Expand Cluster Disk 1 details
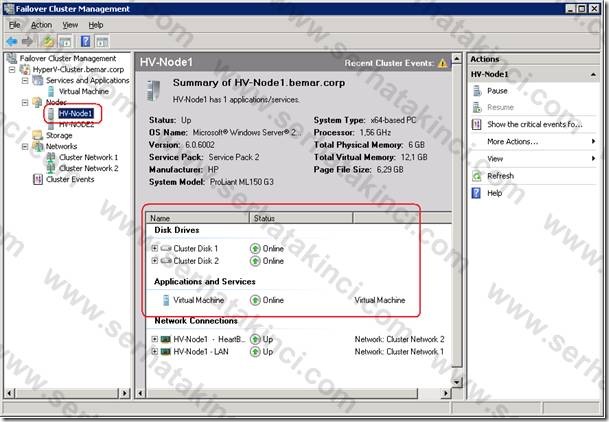Image resolution: width=609 pixels, height=422 pixels. (155, 248)
